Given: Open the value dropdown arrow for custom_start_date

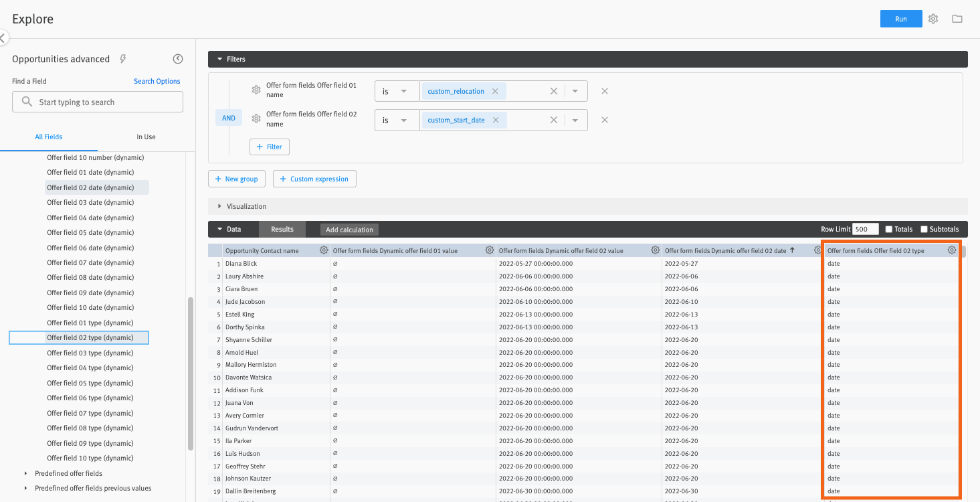Looking at the screenshot, I should click(575, 120).
